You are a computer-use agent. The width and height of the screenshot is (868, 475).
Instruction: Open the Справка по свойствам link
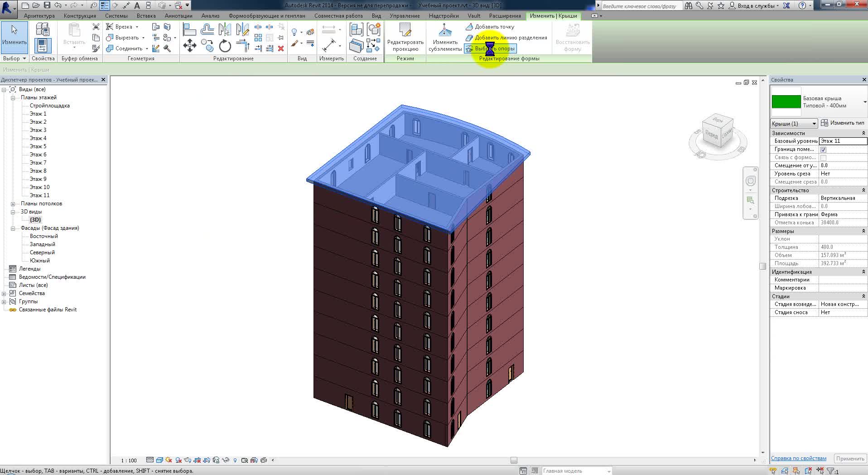pyautogui.click(x=798, y=458)
